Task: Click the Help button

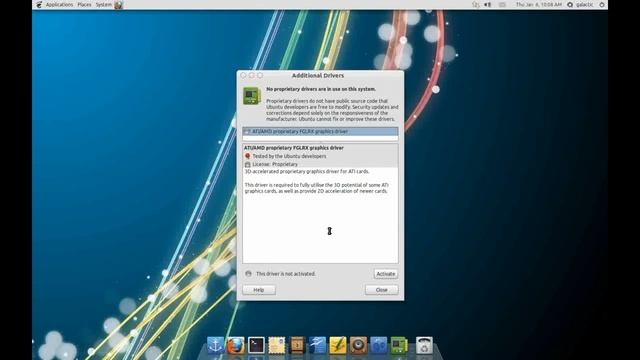Action: coord(259,290)
